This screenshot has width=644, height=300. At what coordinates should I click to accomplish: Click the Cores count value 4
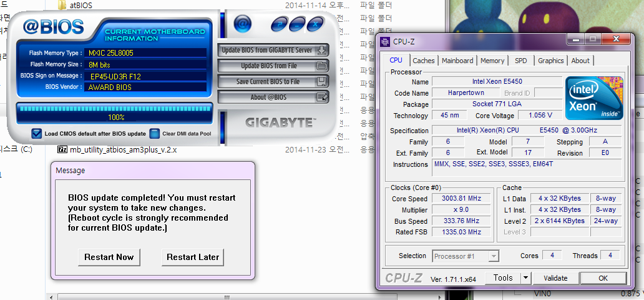tap(552, 255)
